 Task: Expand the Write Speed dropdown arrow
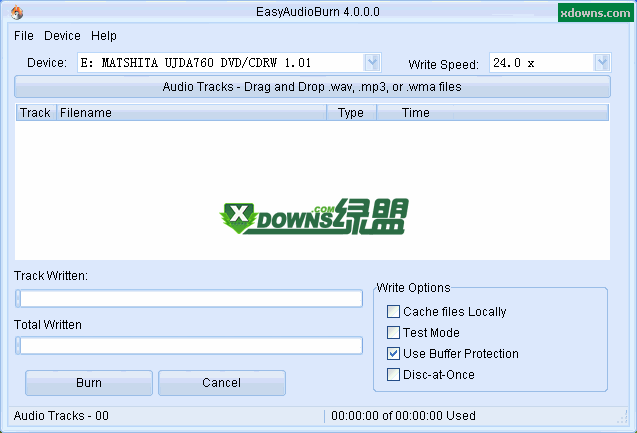coord(602,63)
